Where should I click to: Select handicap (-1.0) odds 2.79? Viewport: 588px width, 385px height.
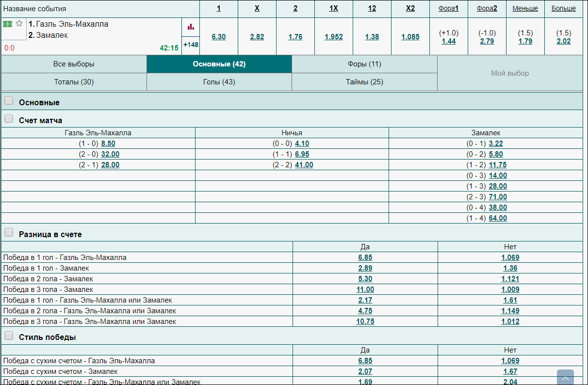point(487,41)
